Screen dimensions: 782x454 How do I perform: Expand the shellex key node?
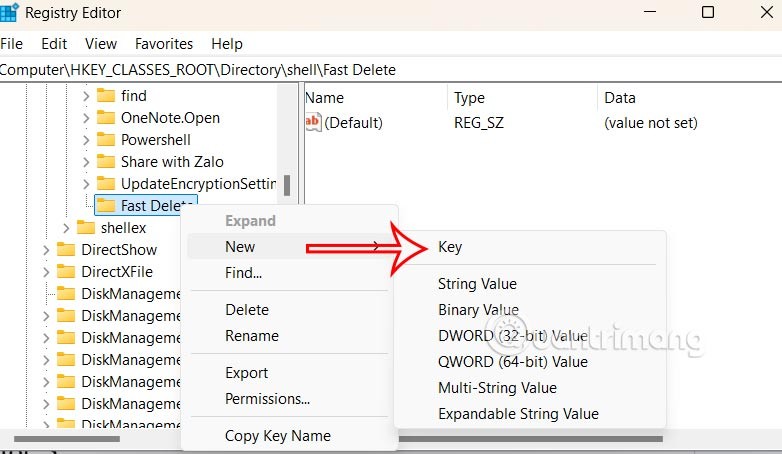[x=66, y=228]
